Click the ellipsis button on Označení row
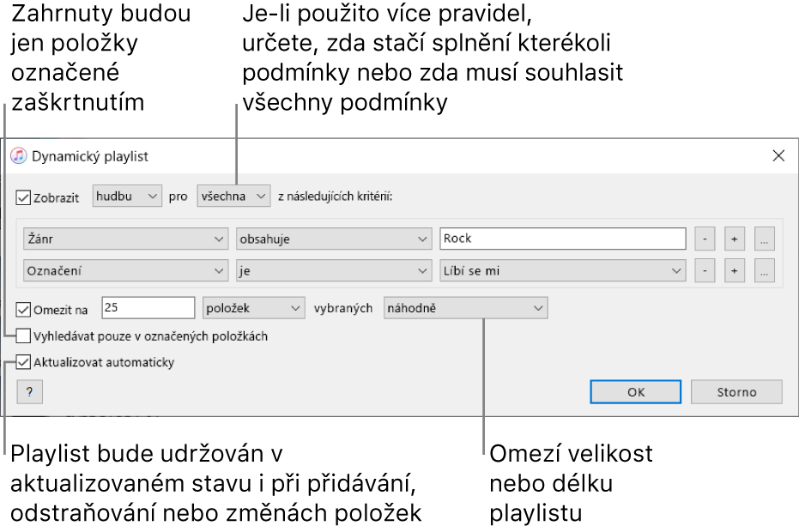The width and height of the screenshot is (799, 532). [765, 270]
